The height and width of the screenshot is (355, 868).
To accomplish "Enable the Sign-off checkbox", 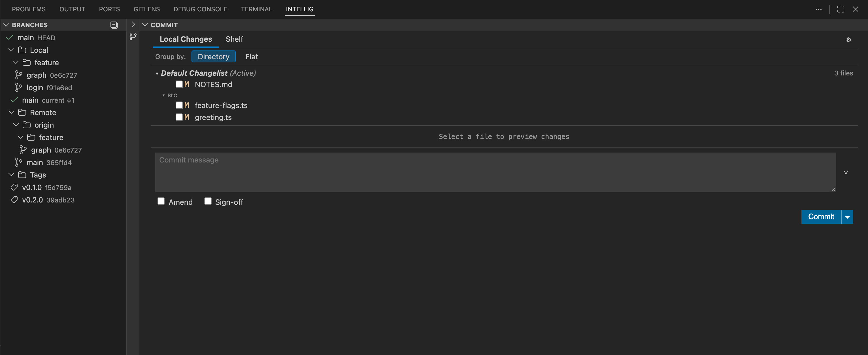I will coord(208,201).
